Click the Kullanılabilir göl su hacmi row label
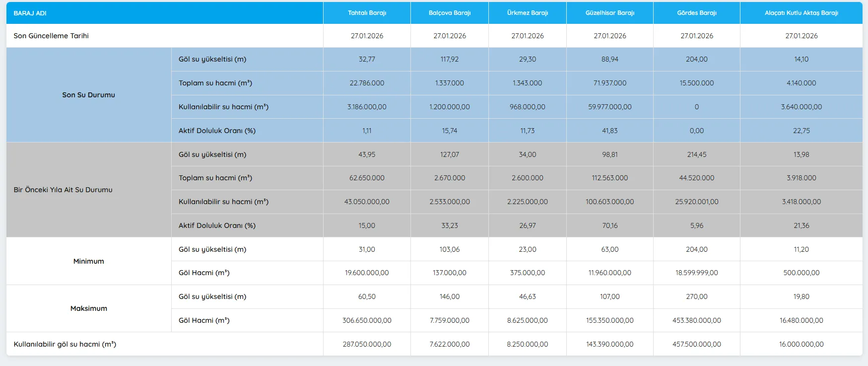This screenshot has height=366, width=868. (x=65, y=344)
